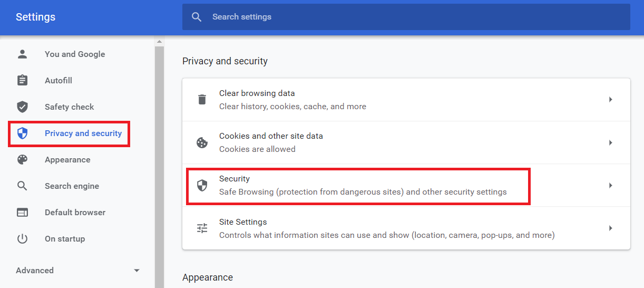The image size is (644, 288).
Task: Click the Search engine magnifier icon
Action: 22,186
